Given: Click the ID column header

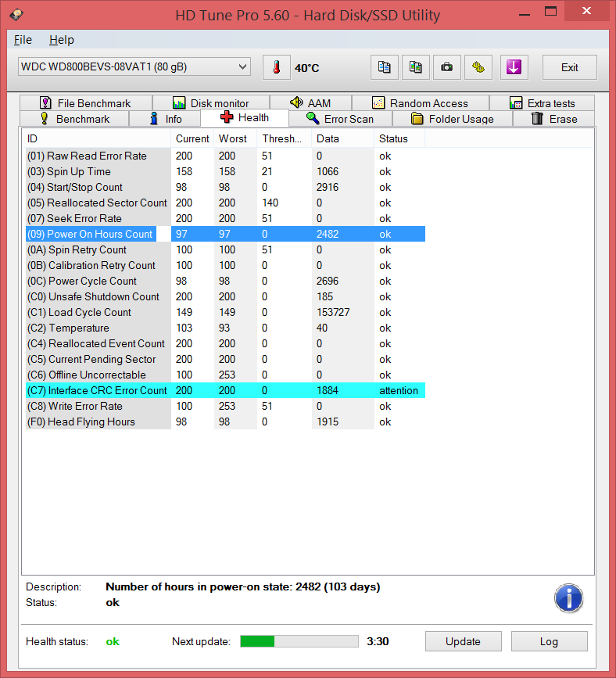Looking at the screenshot, I should pyautogui.click(x=98, y=138).
